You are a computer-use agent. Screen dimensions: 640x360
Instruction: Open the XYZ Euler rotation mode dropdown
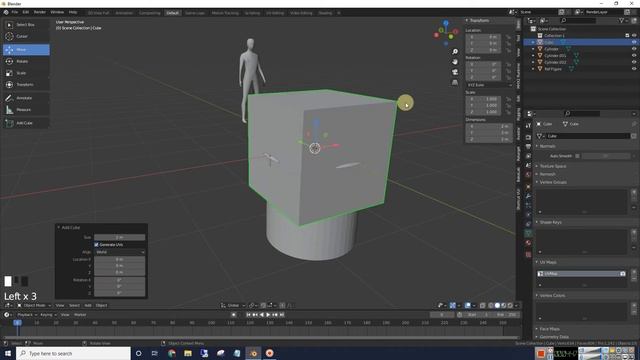[x=489, y=85]
